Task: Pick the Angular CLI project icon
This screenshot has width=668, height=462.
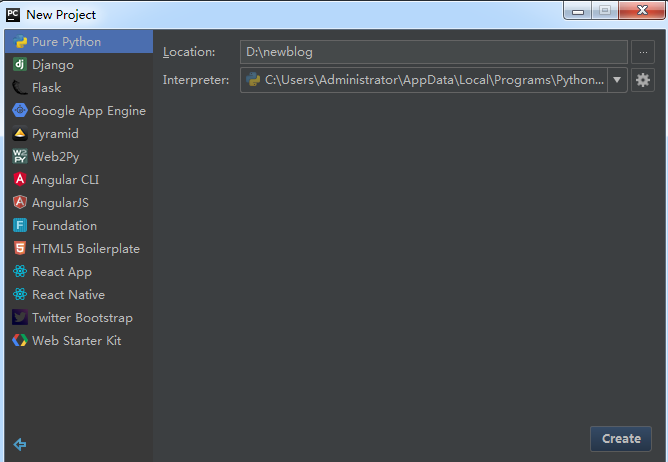Action: pyautogui.click(x=20, y=180)
